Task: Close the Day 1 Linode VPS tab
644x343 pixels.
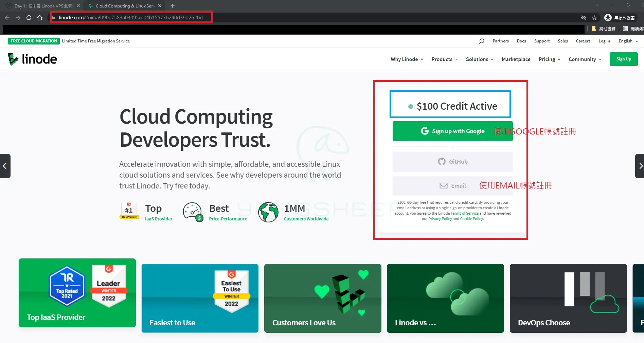Action: [x=78, y=6]
